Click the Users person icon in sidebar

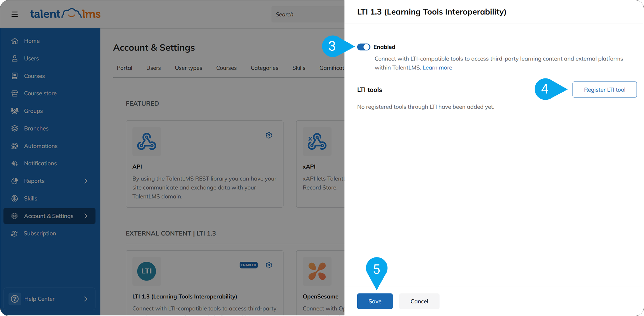pos(15,58)
